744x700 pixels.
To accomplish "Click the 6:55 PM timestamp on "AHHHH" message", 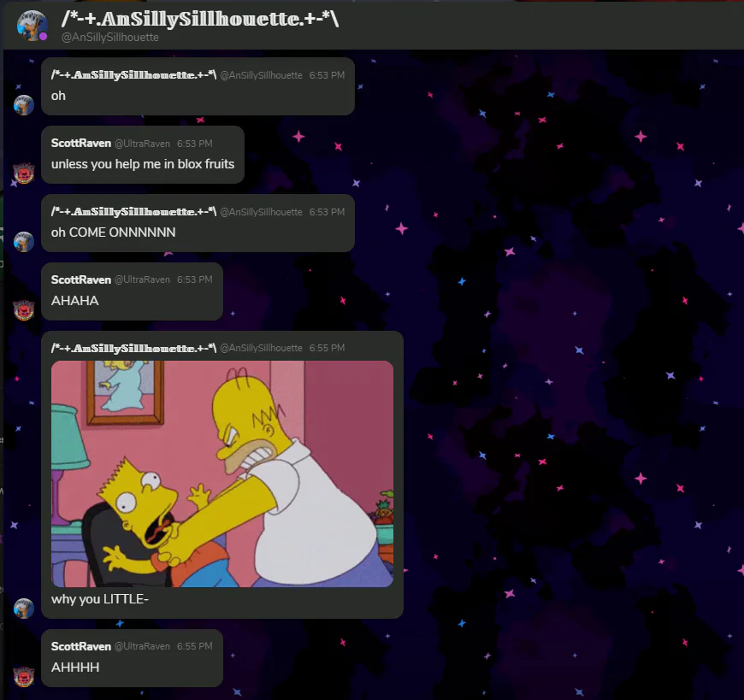I will pos(194,646).
